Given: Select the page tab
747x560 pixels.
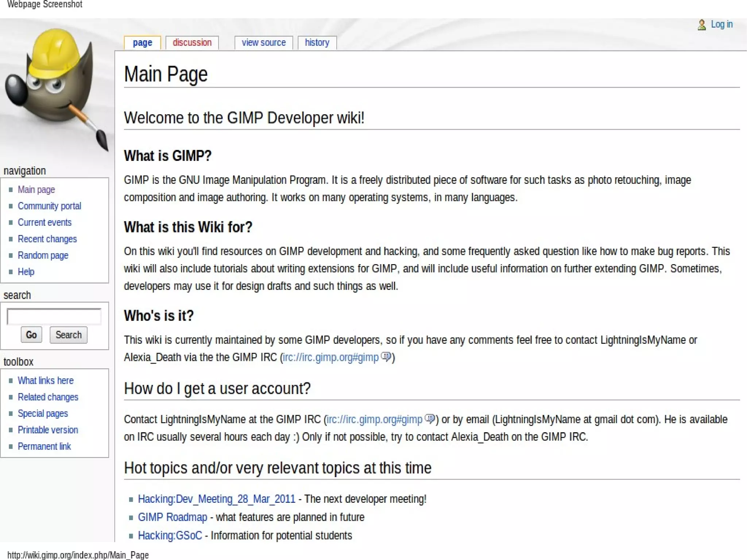Looking at the screenshot, I should (x=142, y=43).
